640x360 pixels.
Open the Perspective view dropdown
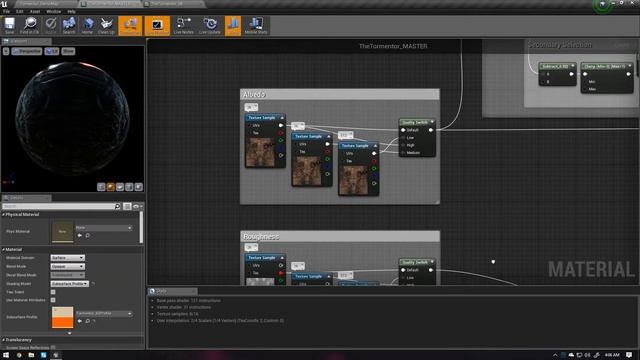(27, 51)
